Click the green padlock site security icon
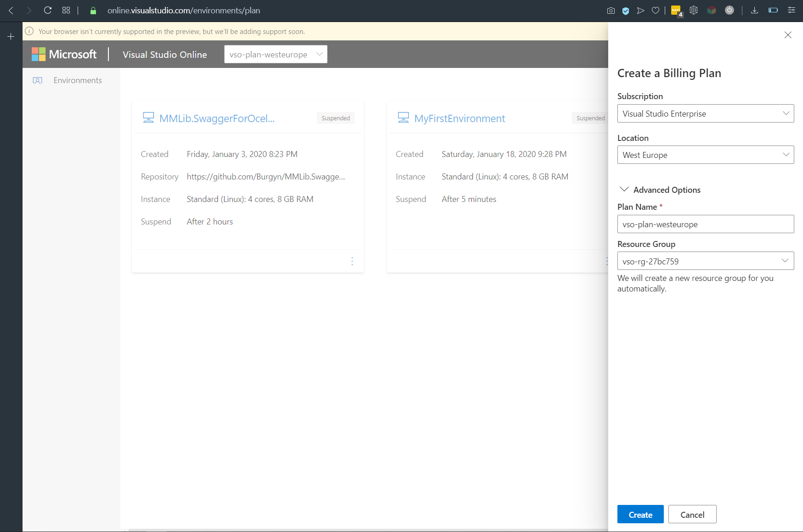Screen dimensions: 803x532 click(93, 11)
